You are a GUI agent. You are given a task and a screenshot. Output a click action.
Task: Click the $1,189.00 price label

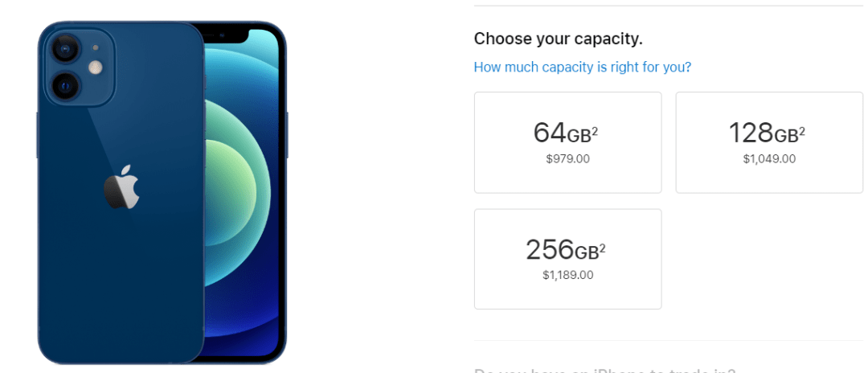pos(567,275)
